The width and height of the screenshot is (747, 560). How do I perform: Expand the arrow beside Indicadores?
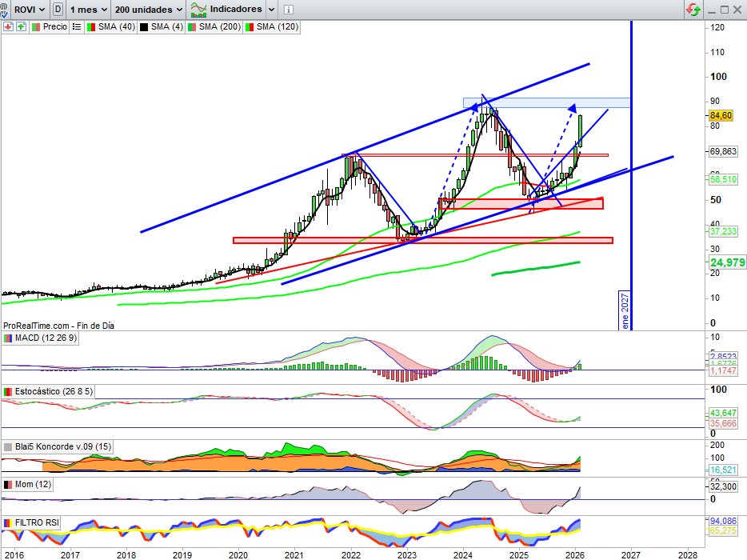(x=271, y=10)
